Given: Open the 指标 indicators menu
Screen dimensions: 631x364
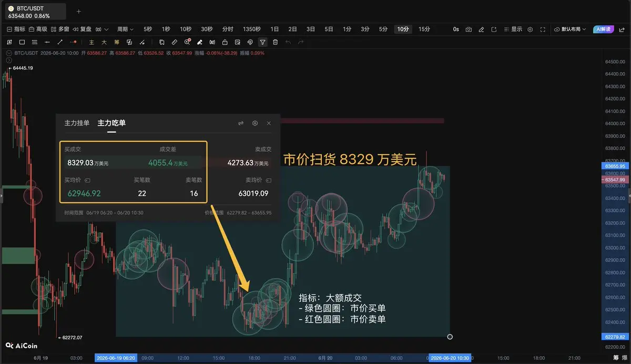Looking at the screenshot, I should [16, 29].
